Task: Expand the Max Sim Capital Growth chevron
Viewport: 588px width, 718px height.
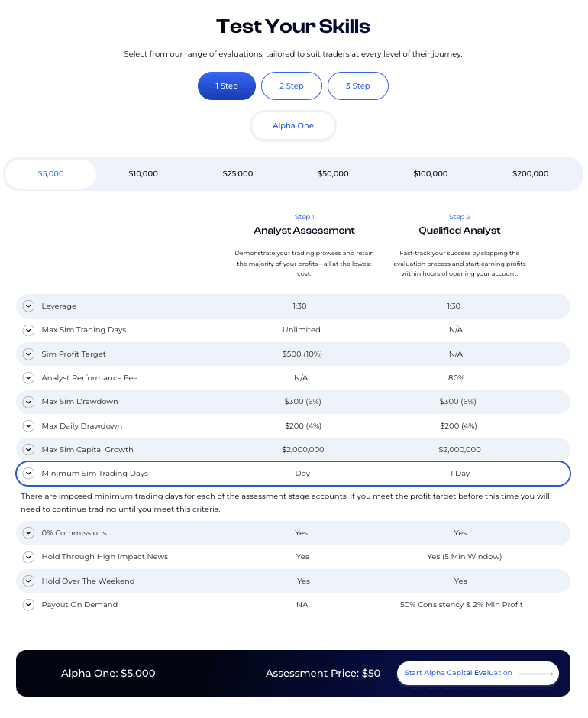Action: coord(28,450)
